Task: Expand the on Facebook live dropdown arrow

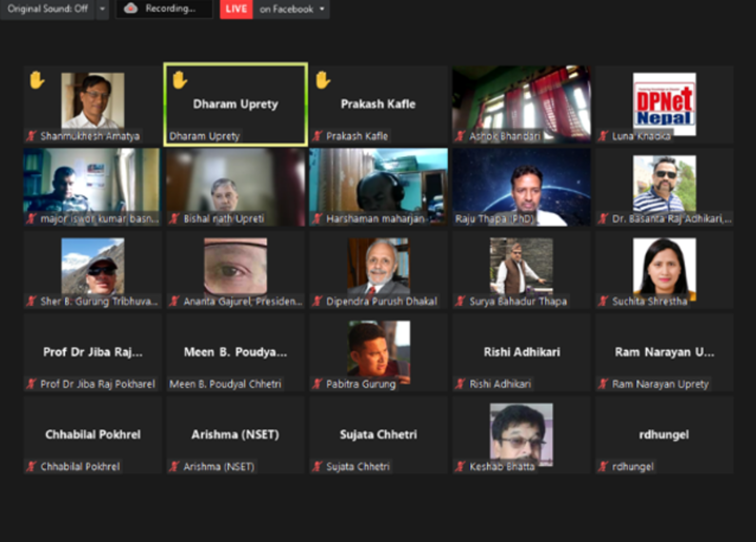Action: [x=322, y=9]
